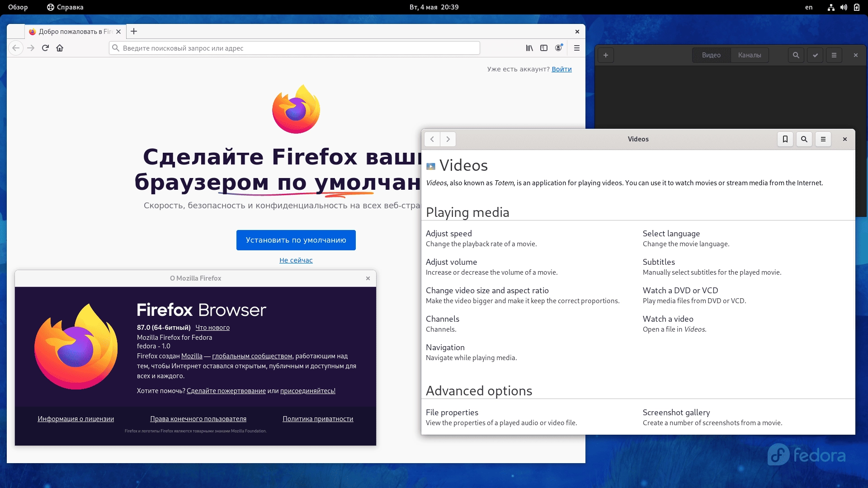Click Сделайте пожертвование donation link
This screenshot has width=868, height=488.
(x=226, y=391)
